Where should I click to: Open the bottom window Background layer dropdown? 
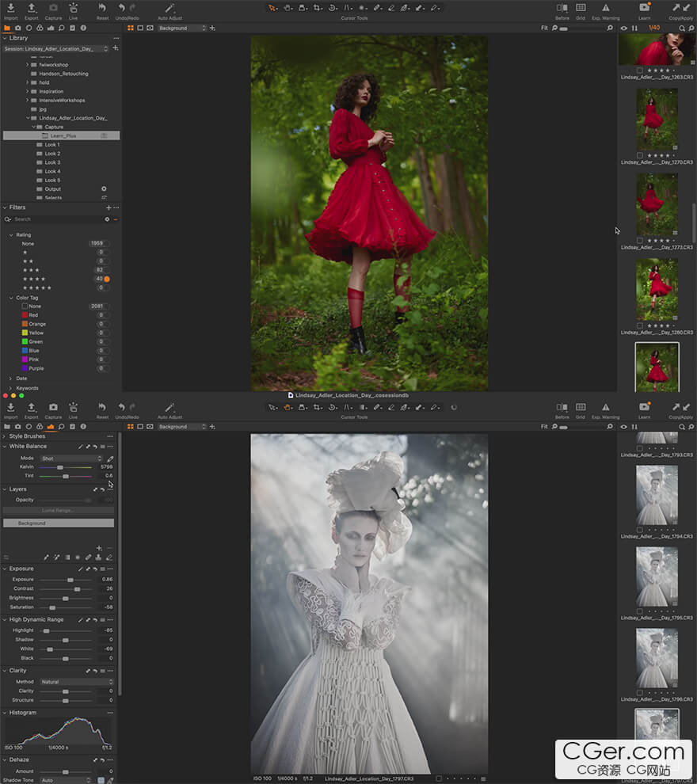click(x=182, y=427)
